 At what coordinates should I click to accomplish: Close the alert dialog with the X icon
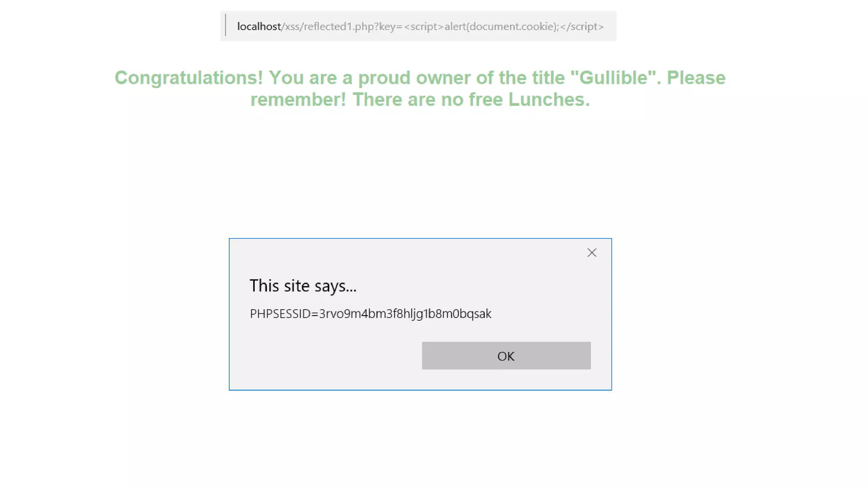point(592,253)
